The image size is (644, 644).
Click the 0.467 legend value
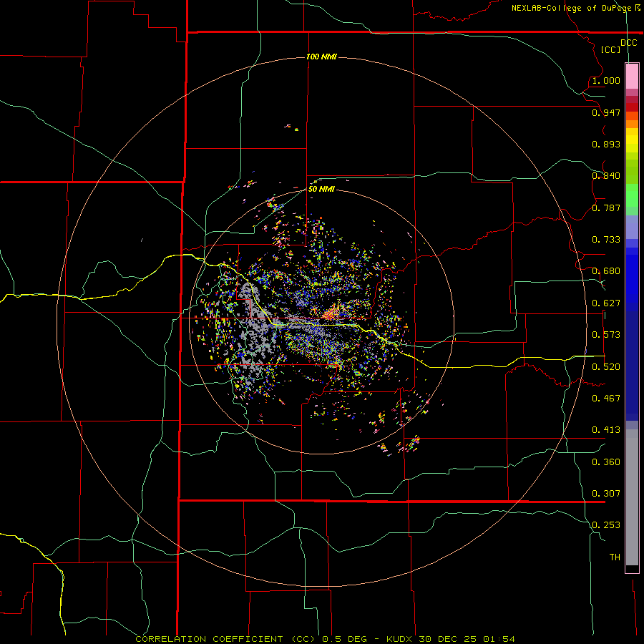tap(606, 399)
